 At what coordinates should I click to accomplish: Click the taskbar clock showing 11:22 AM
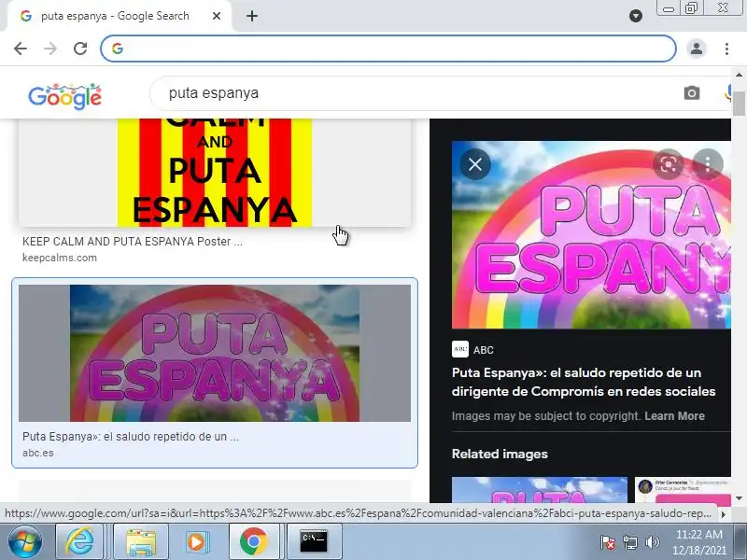click(x=698, y=542)
